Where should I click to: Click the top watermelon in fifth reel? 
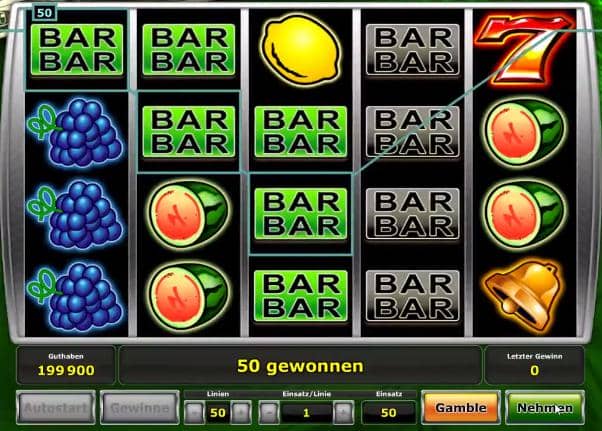[524, 132]
